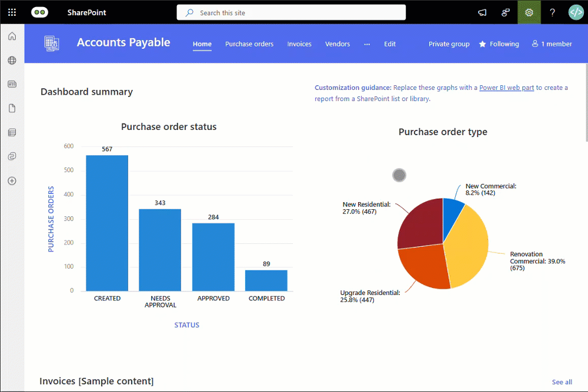Open the share network icon in header
This screenshot has height=392, width=588.
click(x=506, y=12)
